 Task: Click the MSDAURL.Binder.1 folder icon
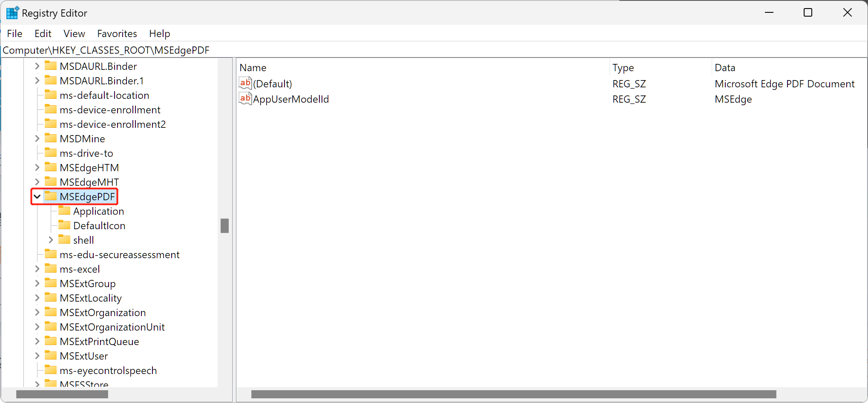pos(51,81)
